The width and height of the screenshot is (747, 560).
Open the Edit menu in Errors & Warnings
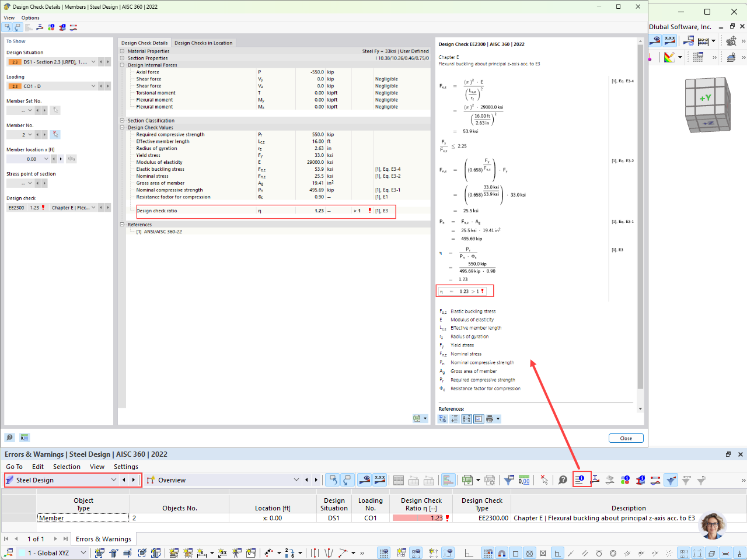click(x=38, y=467)
